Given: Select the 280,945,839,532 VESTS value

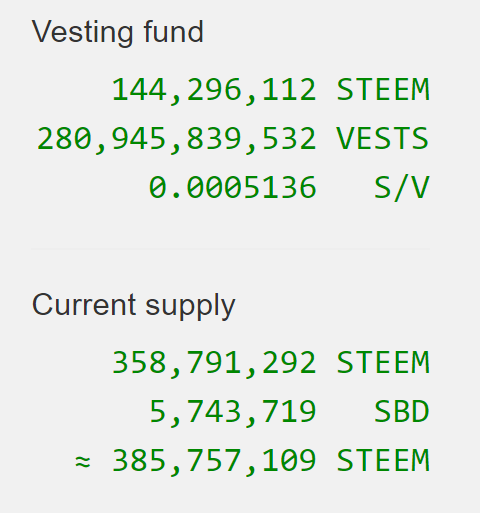Looking at the screenshot, I should 233,139.
